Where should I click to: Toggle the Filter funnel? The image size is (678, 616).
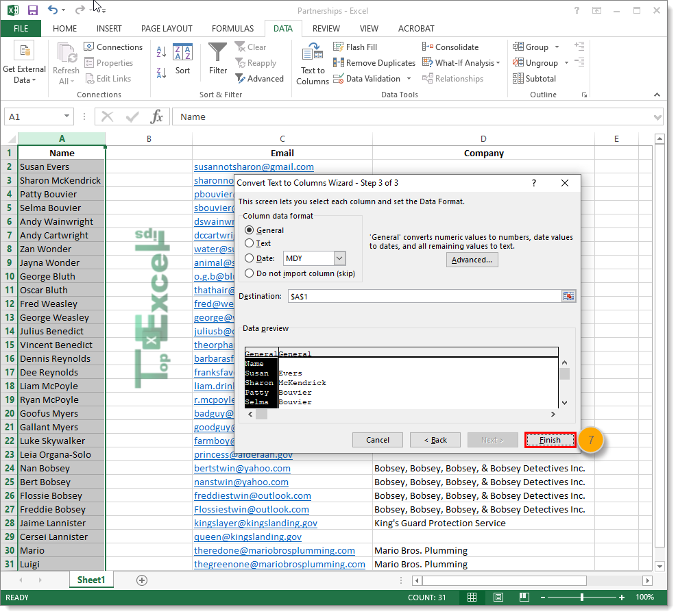click(217, 59)
